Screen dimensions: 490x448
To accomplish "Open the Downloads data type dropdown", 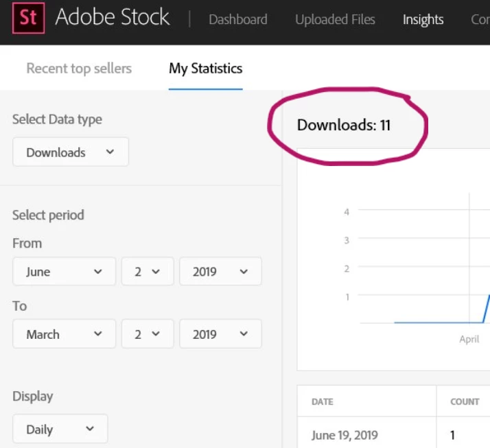I will [71, 152].
